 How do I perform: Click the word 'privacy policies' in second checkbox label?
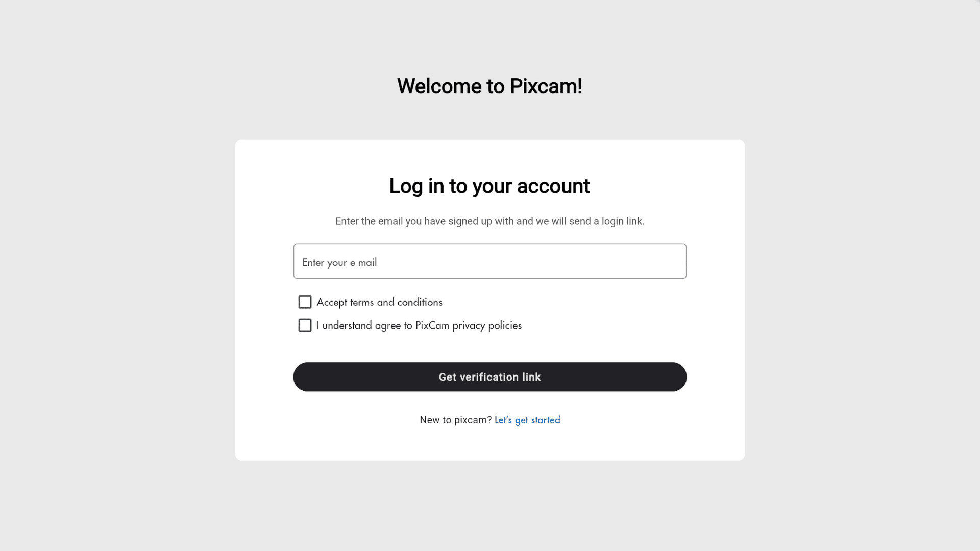pos(487,325)
